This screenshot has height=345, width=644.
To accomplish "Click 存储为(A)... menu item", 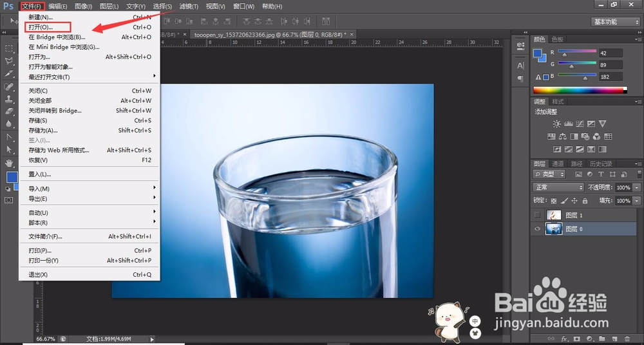I will (89, 130).
